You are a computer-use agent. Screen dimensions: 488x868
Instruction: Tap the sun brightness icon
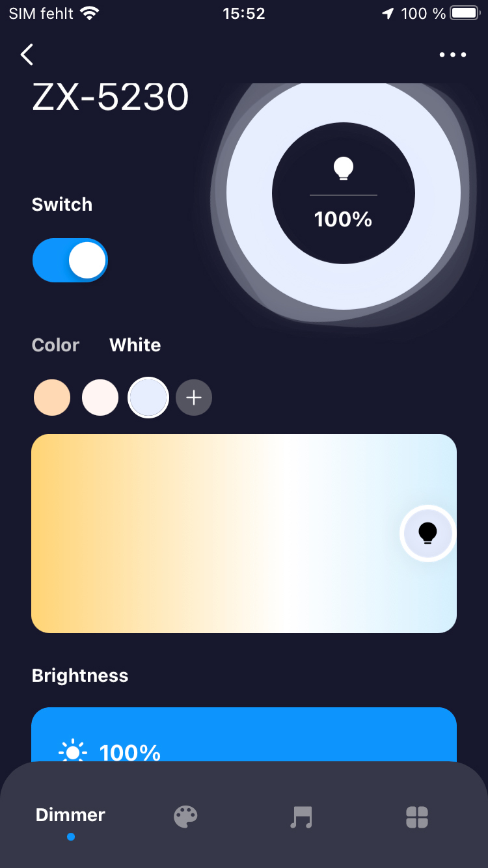pyautogui.click(x=72, y=752)
